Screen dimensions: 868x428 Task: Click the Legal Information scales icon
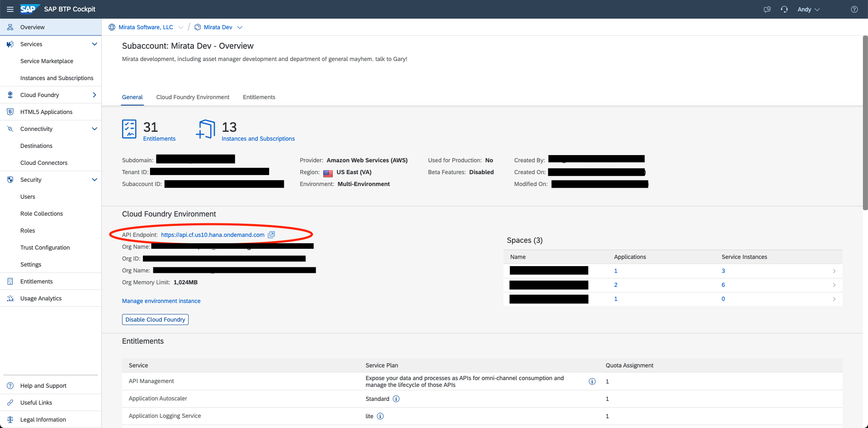pyautogui.click(x=10, y=420)
